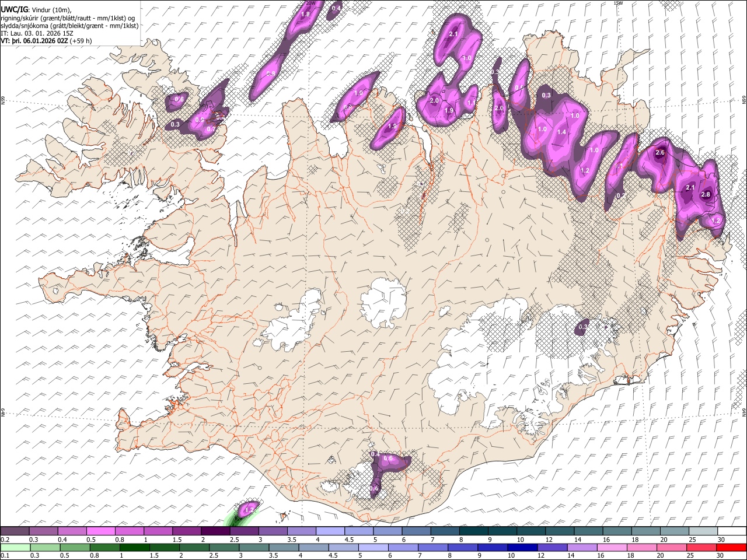This screenshot has width=747, height=560.
Task: Click the '30' label in the snow legend row
Action: click(721, 540)
